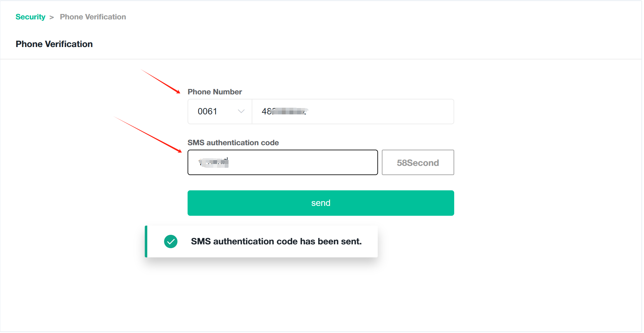Click the green checkmark success icon
The image size is (644, 333).
coord(171,241)
